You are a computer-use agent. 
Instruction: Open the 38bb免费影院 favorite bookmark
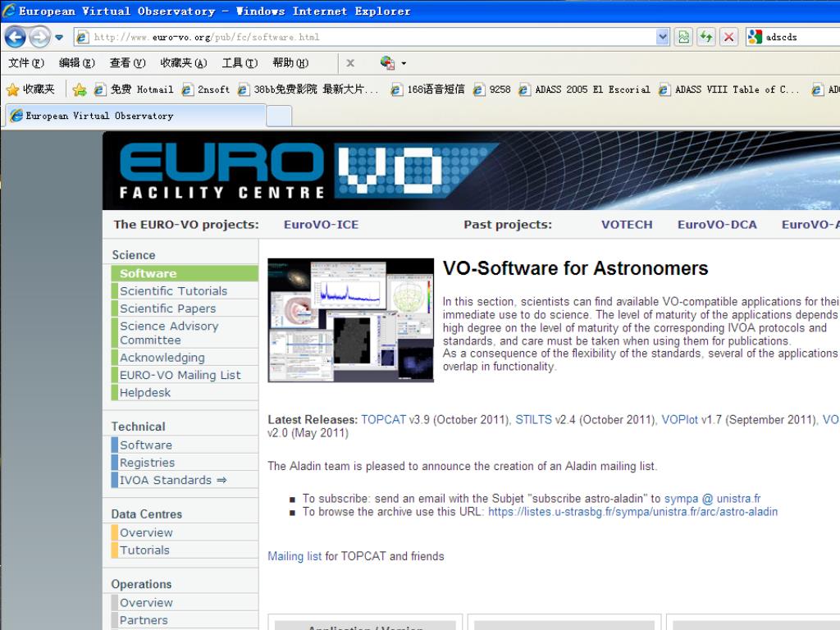308,89
